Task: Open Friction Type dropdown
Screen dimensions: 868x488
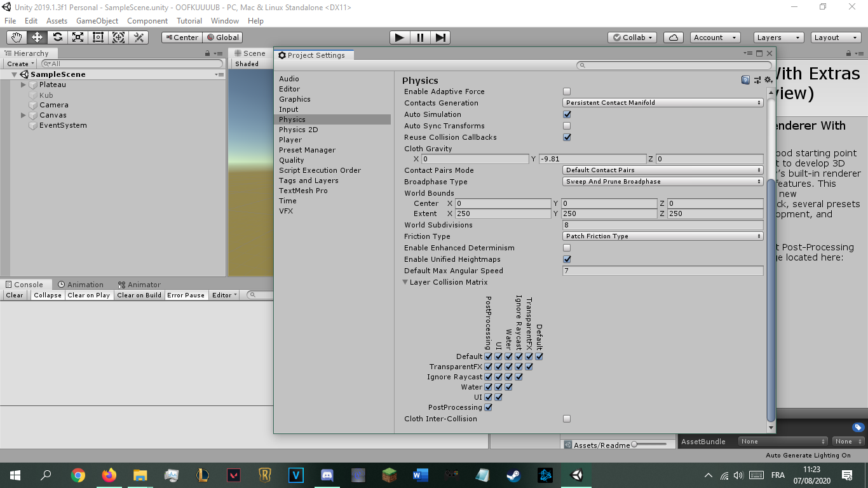Action: [x=663, y=236]
